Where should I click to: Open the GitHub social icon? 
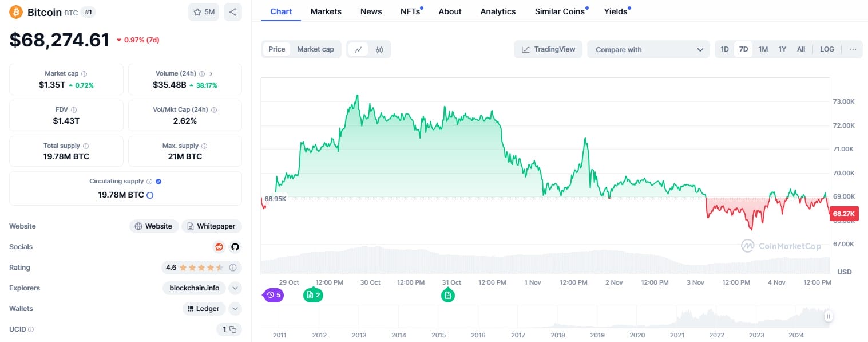tap(235, 247)
